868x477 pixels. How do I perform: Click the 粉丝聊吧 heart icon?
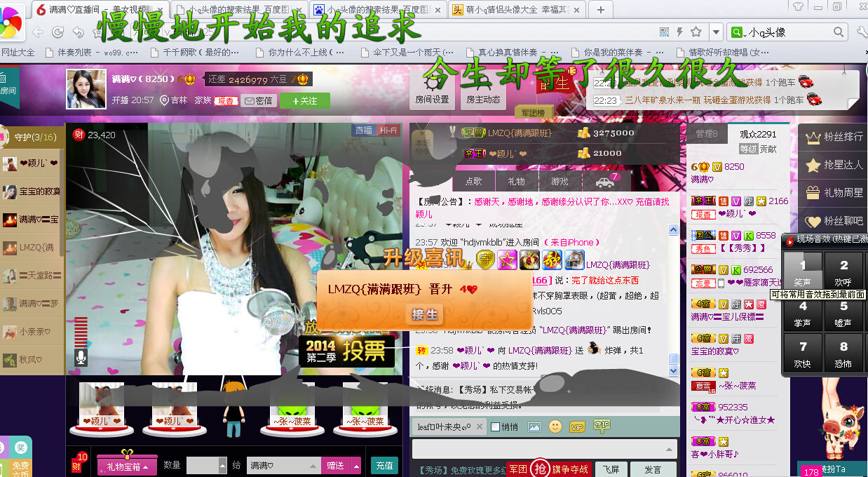click(x=813, y=222)
